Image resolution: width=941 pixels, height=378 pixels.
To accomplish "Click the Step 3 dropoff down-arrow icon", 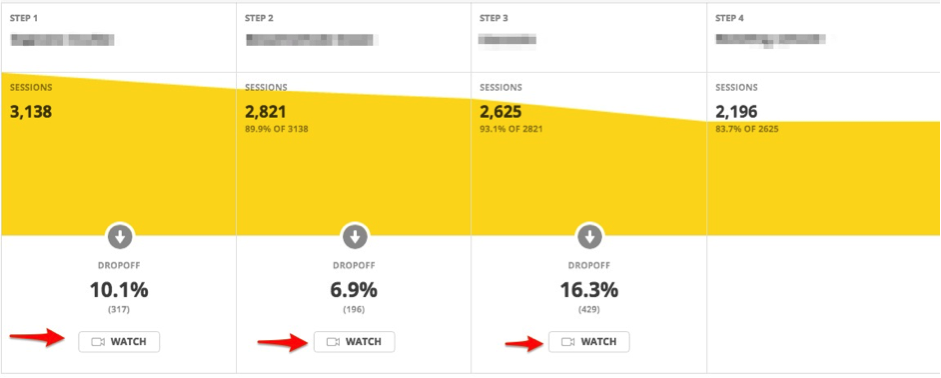I will [590, 237].
